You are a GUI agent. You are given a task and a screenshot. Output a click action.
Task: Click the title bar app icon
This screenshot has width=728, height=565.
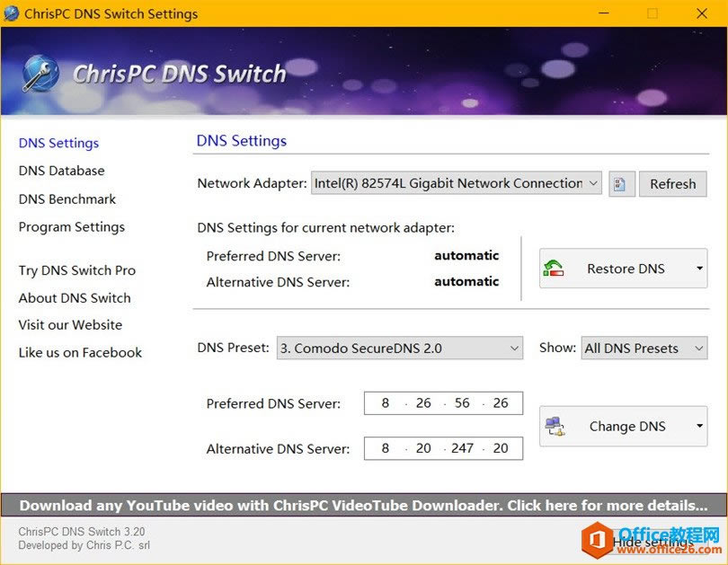pos(11,13)
